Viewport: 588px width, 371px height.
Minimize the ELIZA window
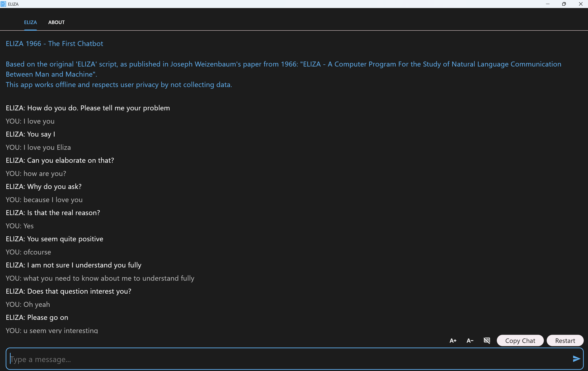point(548,4)
